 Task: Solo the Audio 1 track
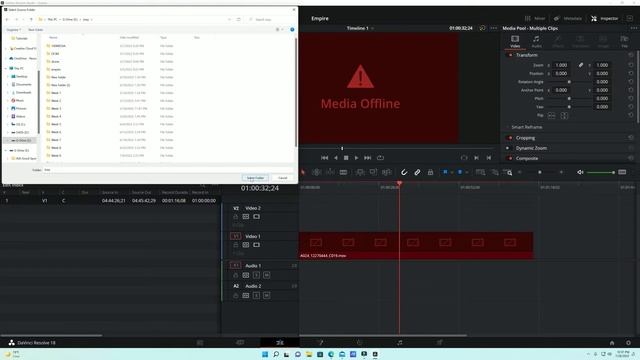(256, 275)
